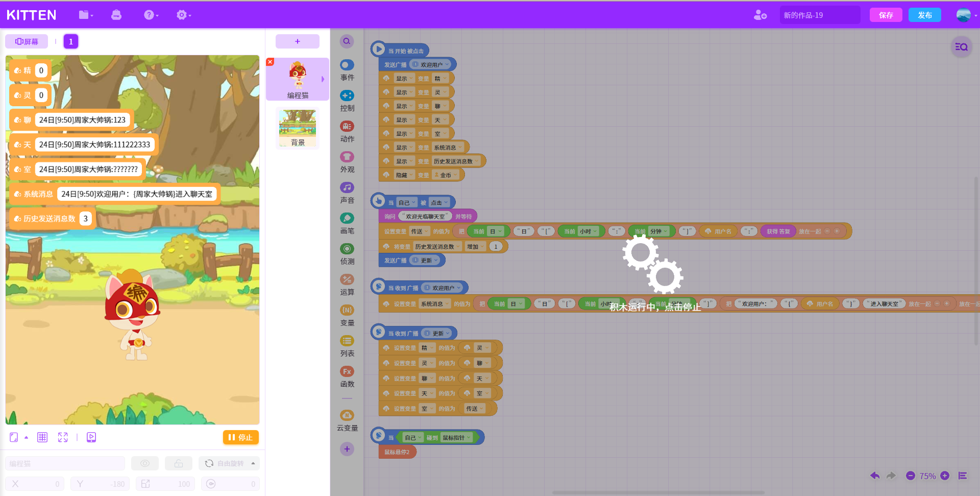Select the 背景 thumbnail
Viewport: 980px width, 496px height.
click(x=298, y=128)
